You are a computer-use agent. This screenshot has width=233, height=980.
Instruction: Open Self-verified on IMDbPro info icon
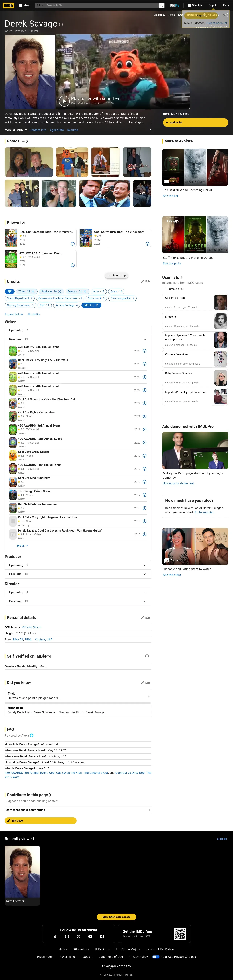(x=147, y=656)
